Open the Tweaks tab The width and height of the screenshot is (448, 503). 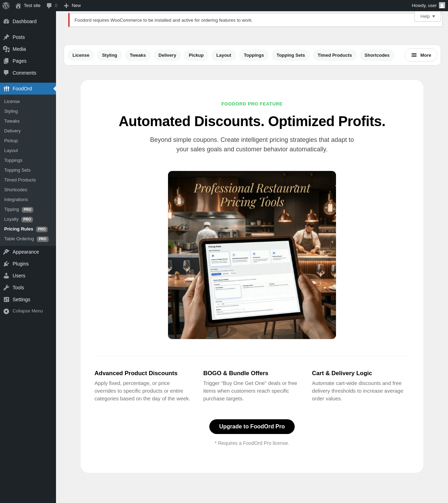tap(138, 55)
